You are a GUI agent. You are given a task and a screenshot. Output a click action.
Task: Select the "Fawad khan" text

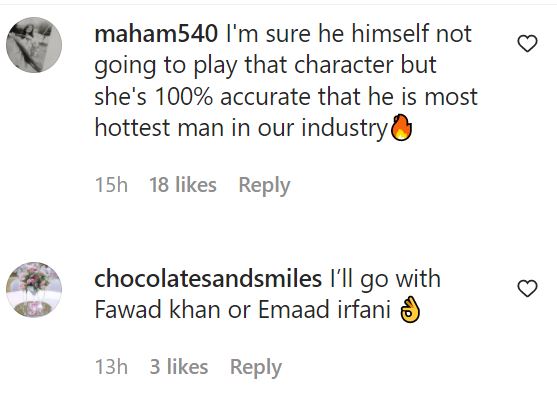coord(157,310)
